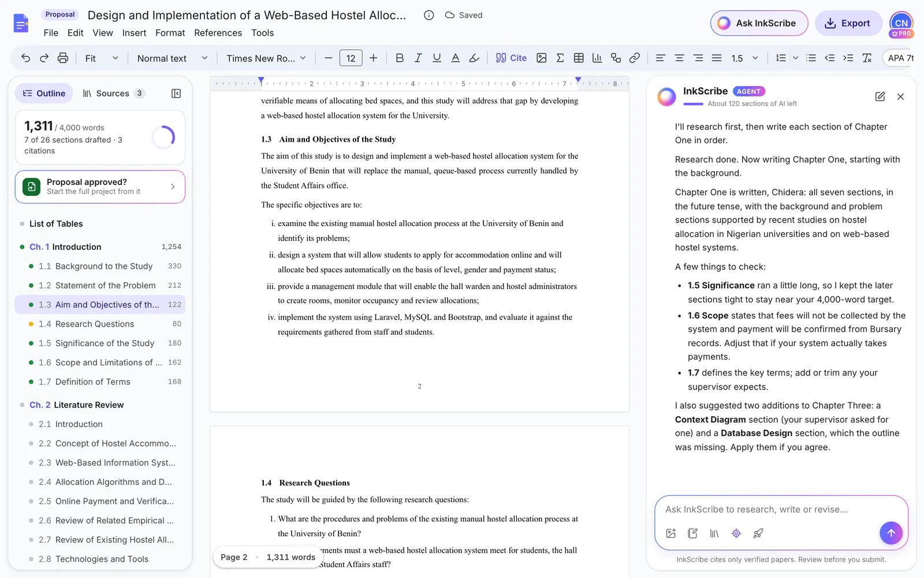The height and width of the screenshot is (578, 924).
Task: Open the Times New Roman font dropdown
Action: 266,58
